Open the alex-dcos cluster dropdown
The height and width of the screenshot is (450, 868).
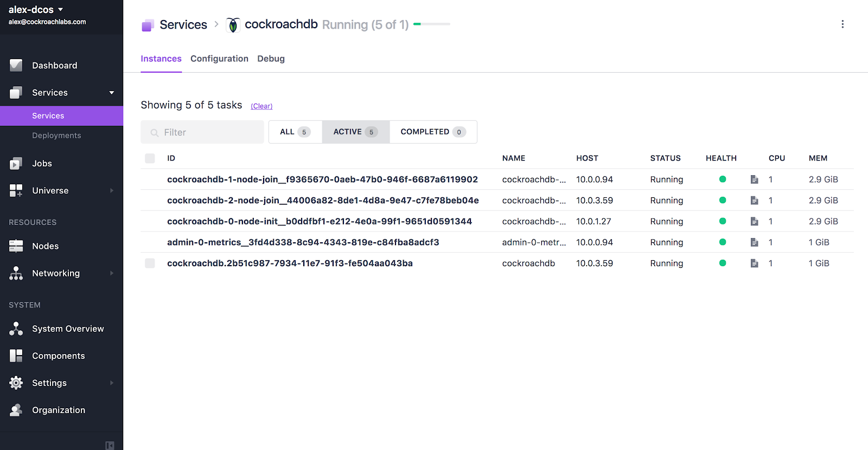click(36, 10)
